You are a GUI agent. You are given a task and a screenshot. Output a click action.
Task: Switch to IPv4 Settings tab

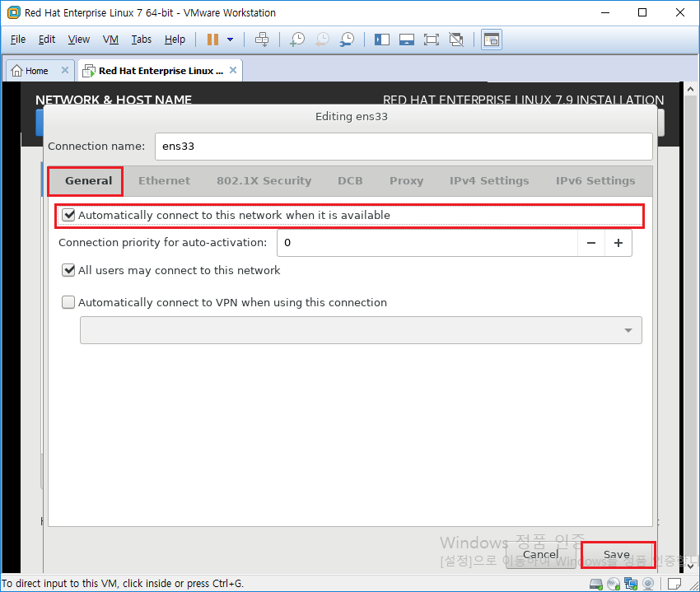(x=489, y=181)
